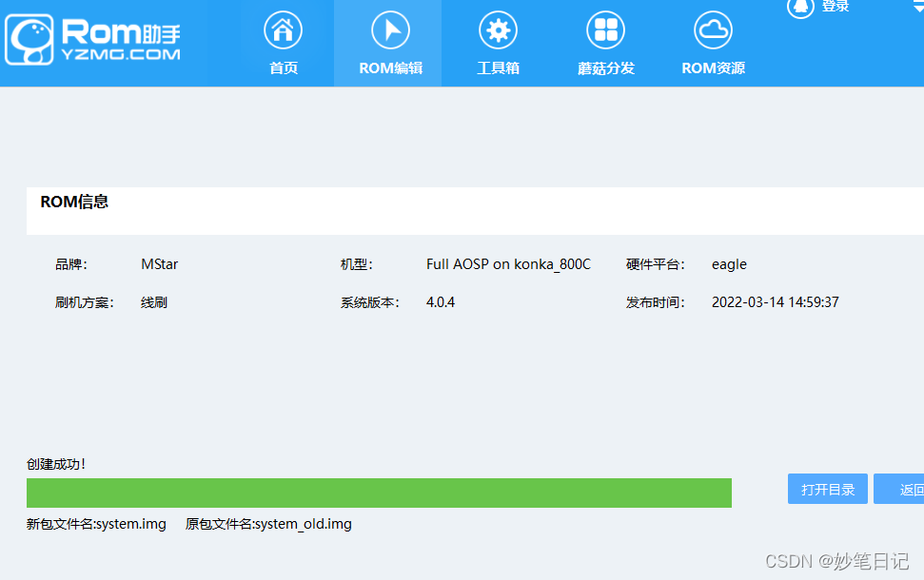Click the 系统版本: label
The height and width of the screenshot is (580, 924).
[369, 302]
